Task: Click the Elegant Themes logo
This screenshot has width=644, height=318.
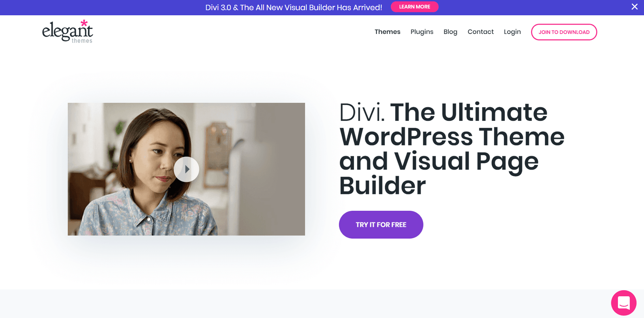Action: point(68,31)
